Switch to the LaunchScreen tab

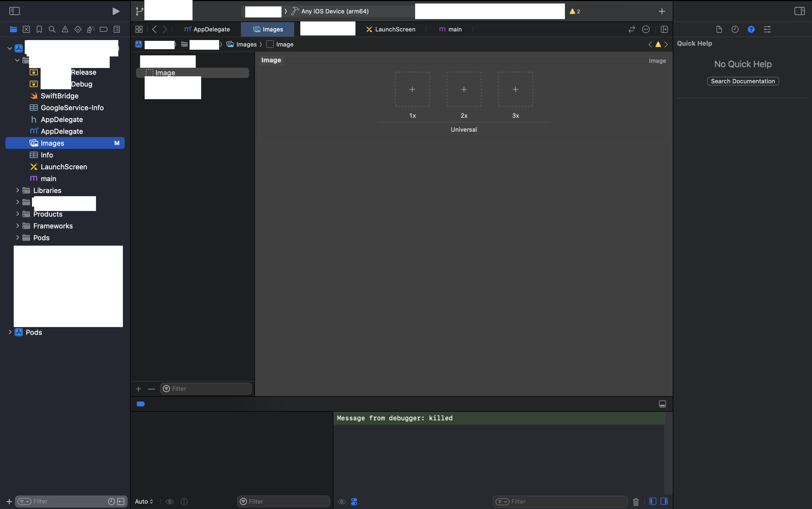point(391,29)
